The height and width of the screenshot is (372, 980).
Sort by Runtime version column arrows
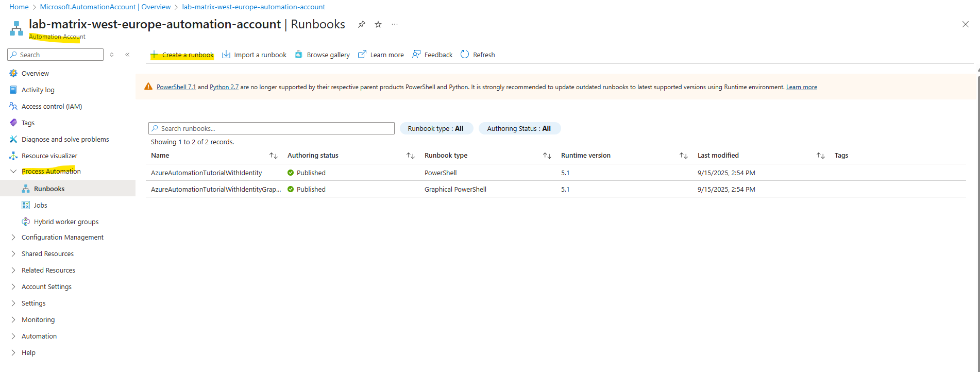[x=684, y=156]
